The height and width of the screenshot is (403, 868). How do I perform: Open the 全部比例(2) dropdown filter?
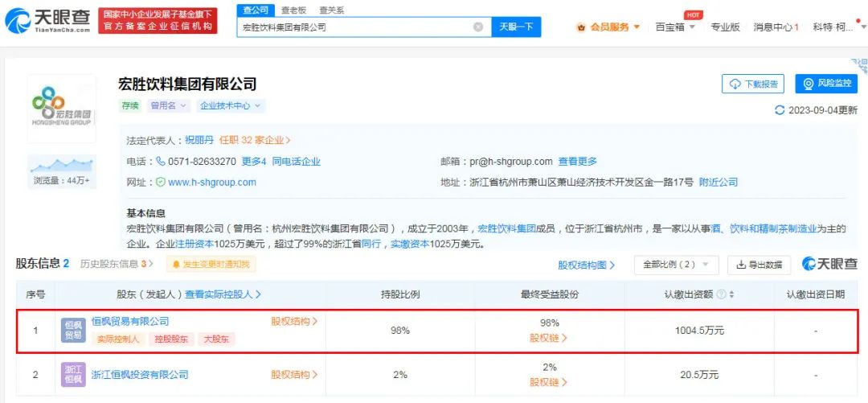[676, 265]
